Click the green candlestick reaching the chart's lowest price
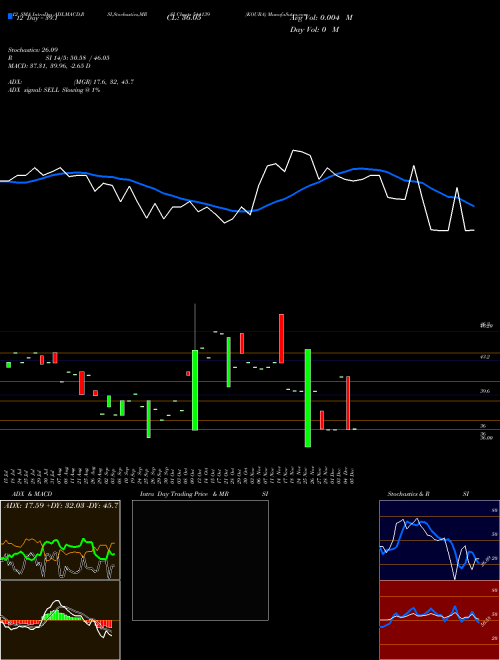500x660 pixels. 308,398
